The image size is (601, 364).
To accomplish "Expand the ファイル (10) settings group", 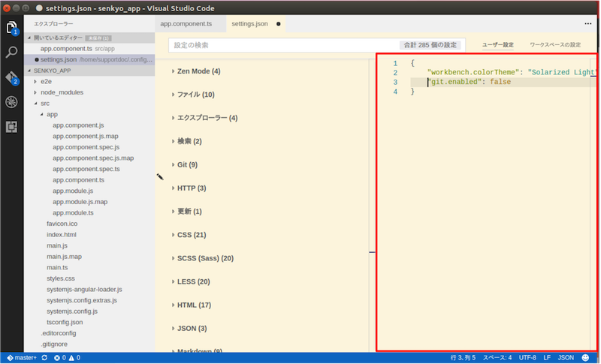I will (193, 95).
